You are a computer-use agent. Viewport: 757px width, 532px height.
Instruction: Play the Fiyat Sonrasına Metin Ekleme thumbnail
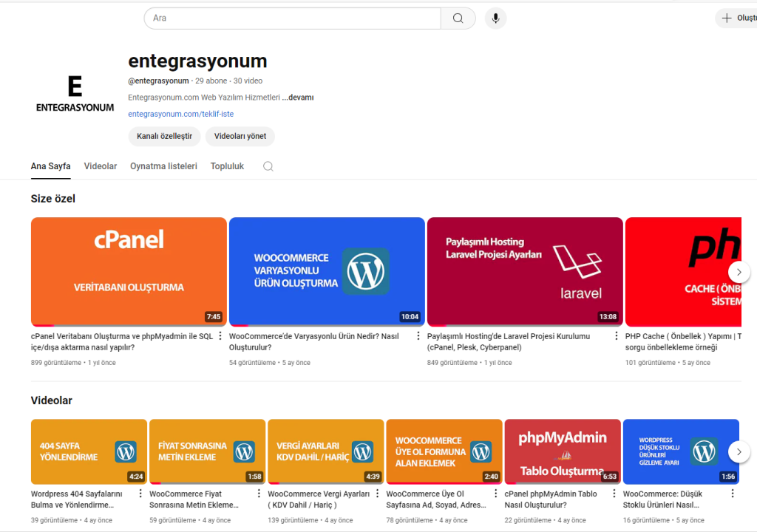coord(208,451)
